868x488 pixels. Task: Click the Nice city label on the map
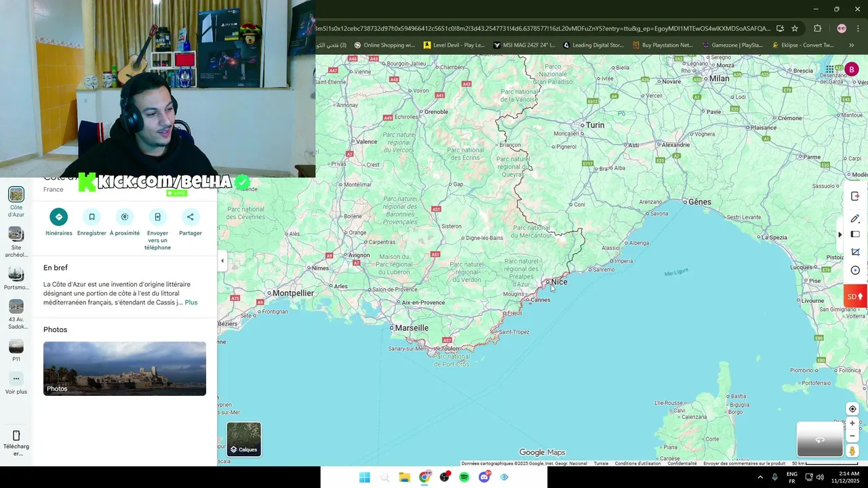point(559,282)
